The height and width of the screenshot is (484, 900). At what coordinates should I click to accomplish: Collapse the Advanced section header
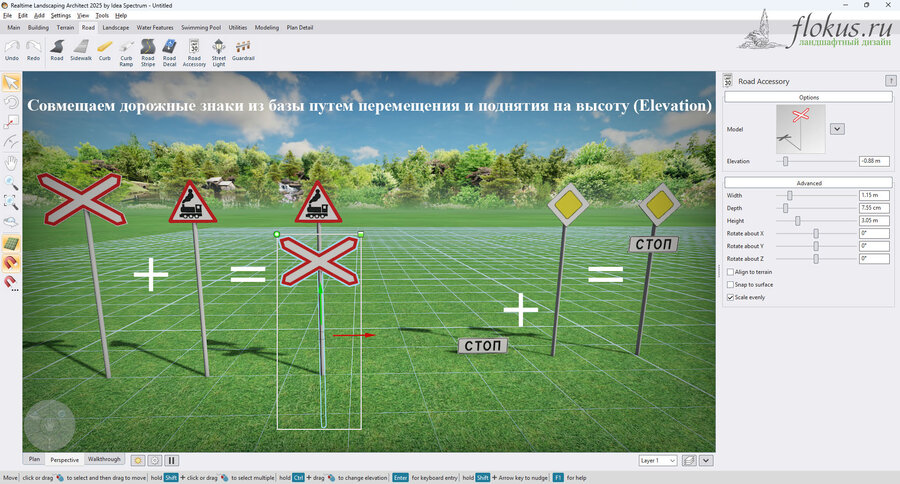[808, 183]
